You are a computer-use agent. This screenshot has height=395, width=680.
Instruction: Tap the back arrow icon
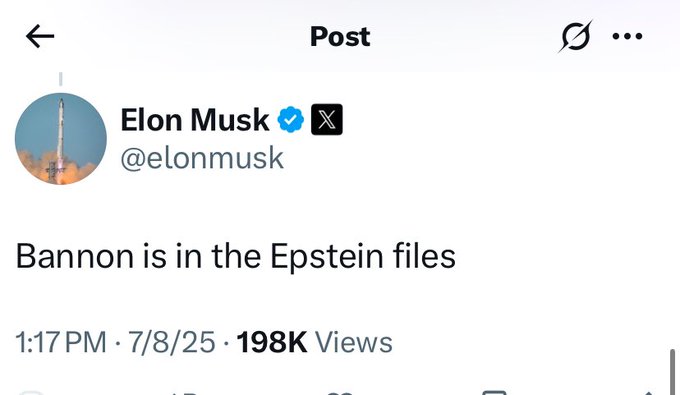(x=40, y=36)
